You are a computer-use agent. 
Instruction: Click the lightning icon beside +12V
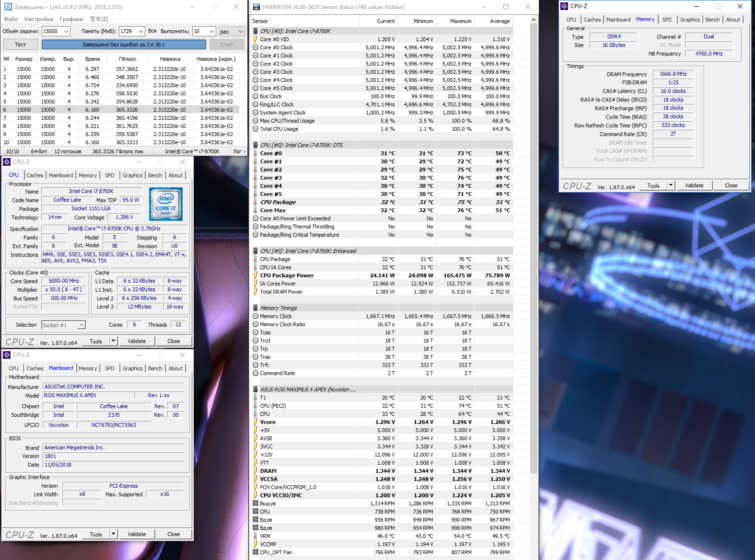click(256, 455)
